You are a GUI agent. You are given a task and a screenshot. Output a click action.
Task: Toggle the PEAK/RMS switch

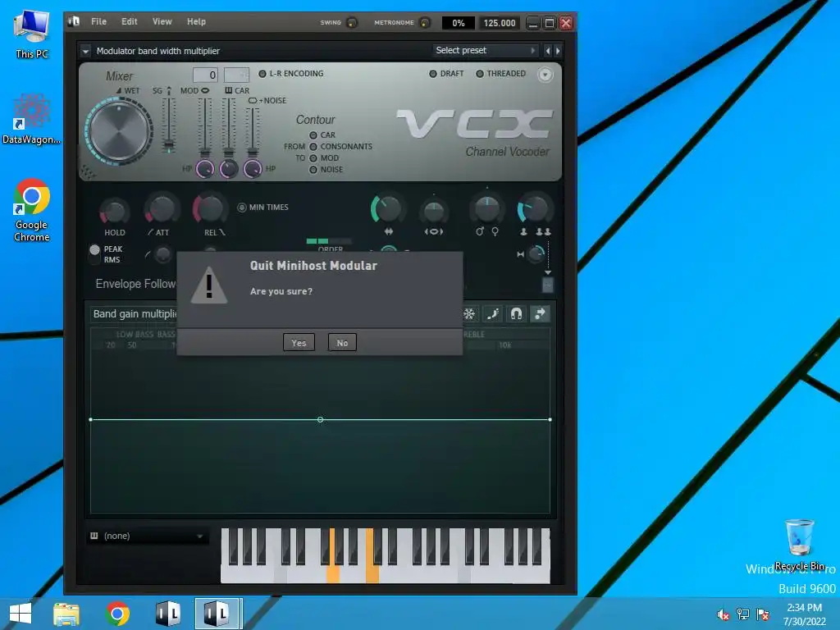(x=95, y=254)
